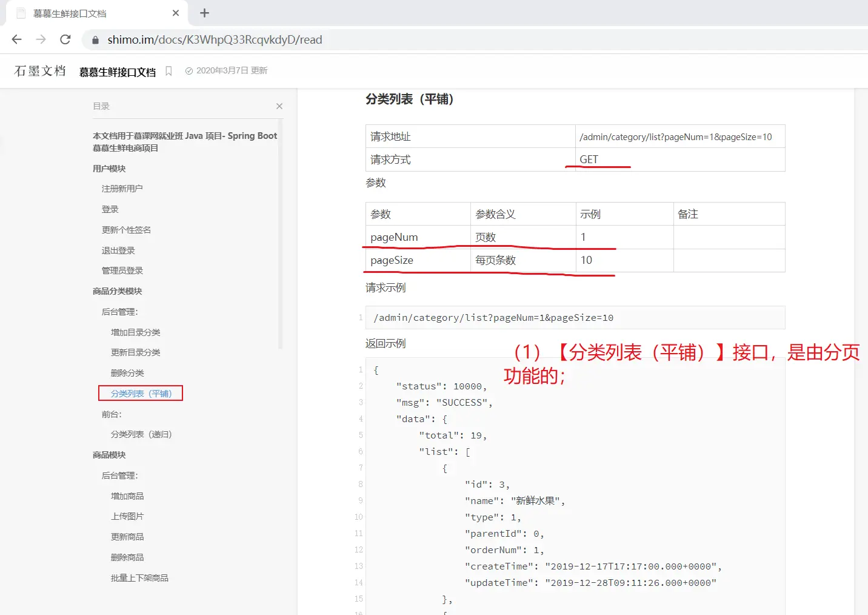The image size is (868, 615).
Task: Click the 分类列表（平铺） heading in document
Action: click(x=410, y=99)
